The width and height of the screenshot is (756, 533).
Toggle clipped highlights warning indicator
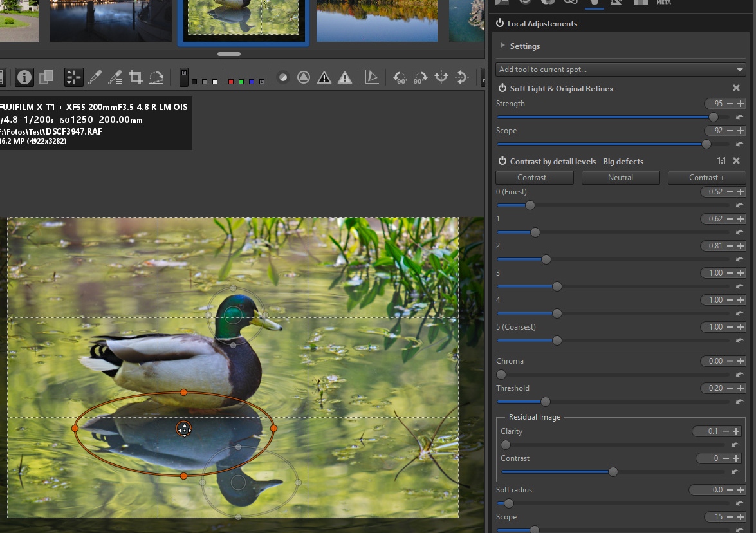point(345,77)
